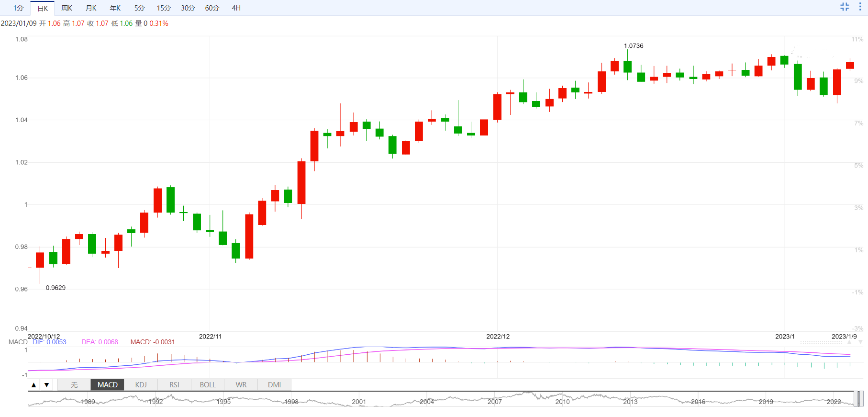
Task: Exit fullscreen with the collapse icon
Action: [x=845, y=7]
